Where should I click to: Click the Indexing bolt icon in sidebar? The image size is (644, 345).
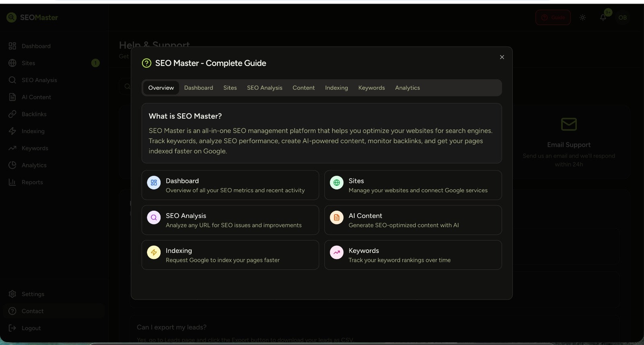pos(12,131)
